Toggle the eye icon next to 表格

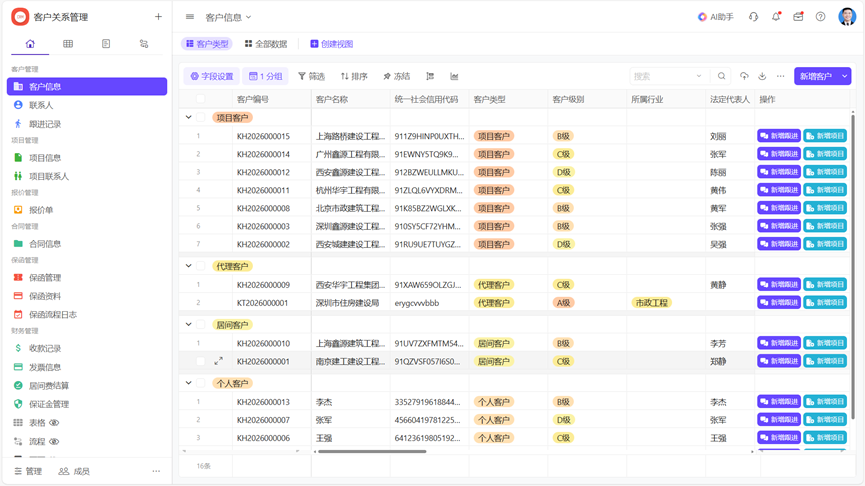(55, 423)
